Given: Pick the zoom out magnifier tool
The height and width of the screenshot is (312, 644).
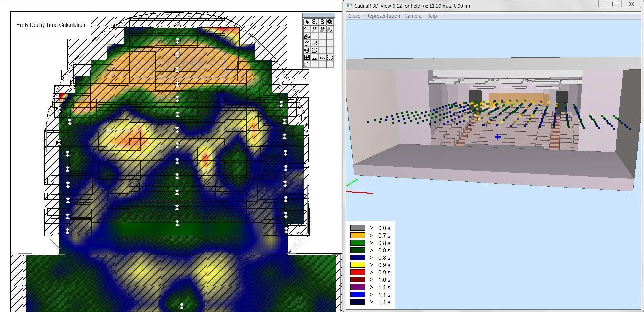Looking at the screenshot, I should pos(322,22).
